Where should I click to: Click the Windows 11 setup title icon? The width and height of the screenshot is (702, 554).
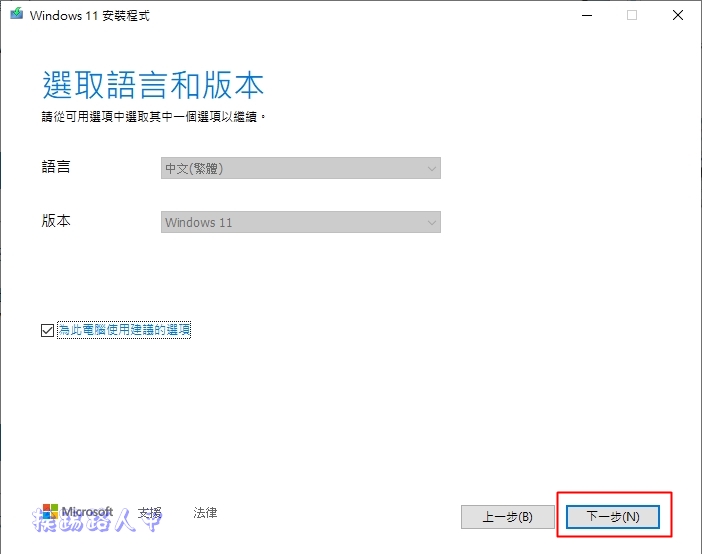point(17,14)
